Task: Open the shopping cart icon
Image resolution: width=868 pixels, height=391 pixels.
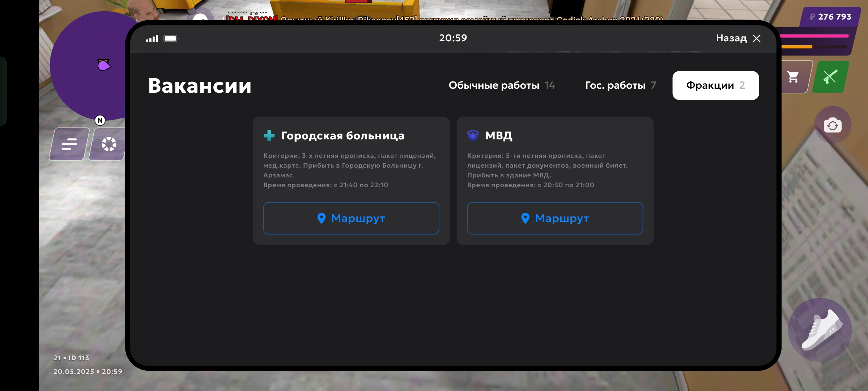Action: click(x=793, y=77)
